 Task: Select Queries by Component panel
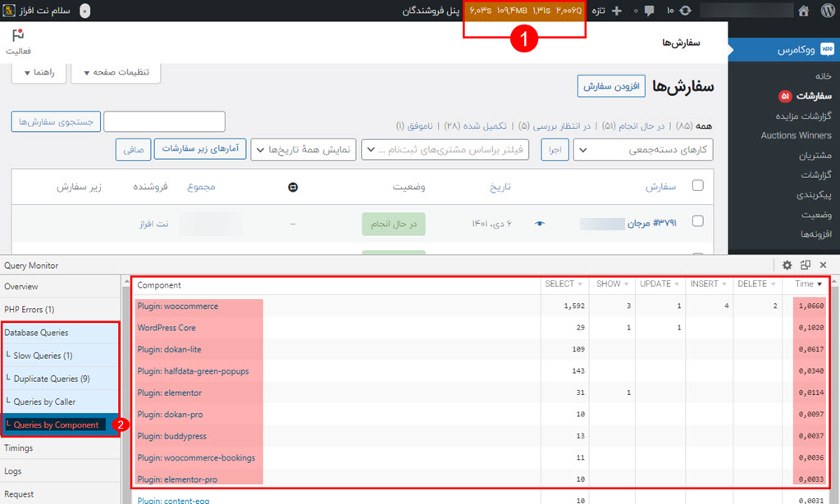tap(60, 425)
